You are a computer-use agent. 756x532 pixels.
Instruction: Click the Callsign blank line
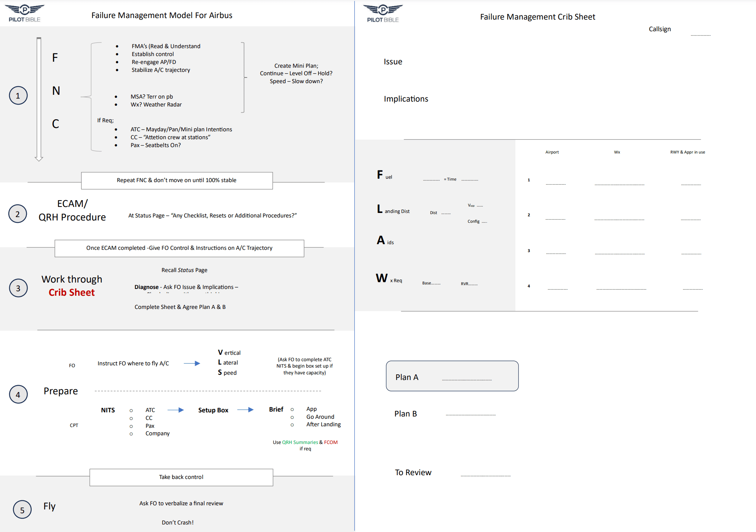(701, 35)
